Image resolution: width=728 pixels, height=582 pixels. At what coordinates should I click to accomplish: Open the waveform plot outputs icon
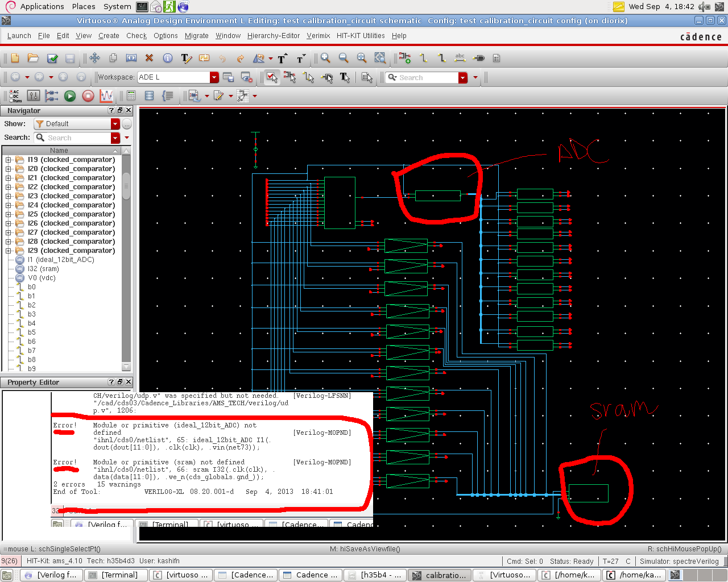coord(106,96)
